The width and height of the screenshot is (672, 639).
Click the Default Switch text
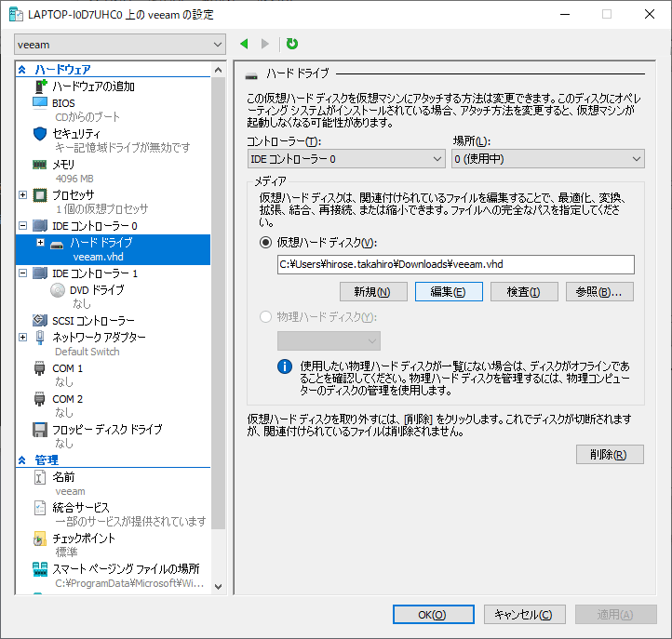click(x=87, y=352)
